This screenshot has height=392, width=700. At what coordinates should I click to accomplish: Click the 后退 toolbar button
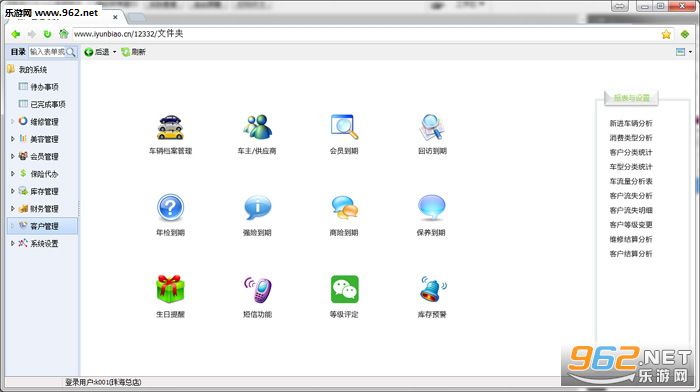(97, 52)
